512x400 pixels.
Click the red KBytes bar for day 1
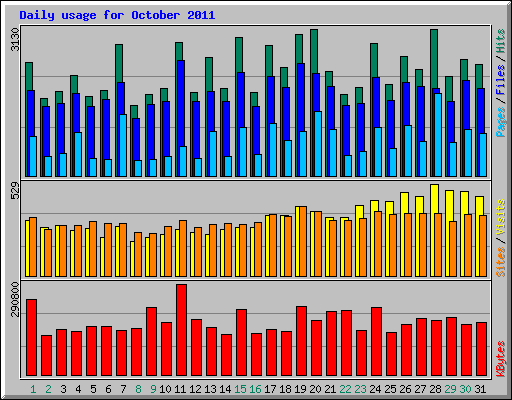(x=32, y=338)
